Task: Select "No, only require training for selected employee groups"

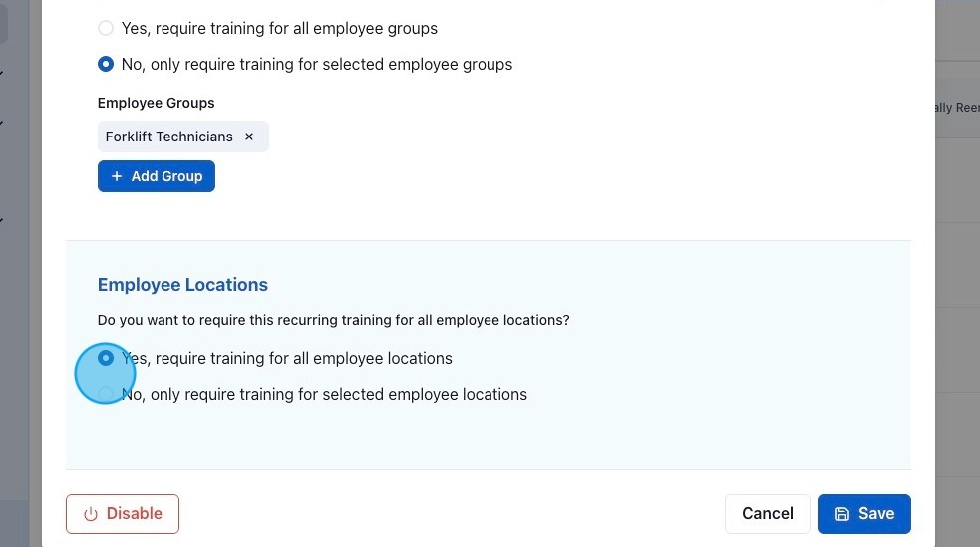Action: pyautogui.click(x=106, y=65)
